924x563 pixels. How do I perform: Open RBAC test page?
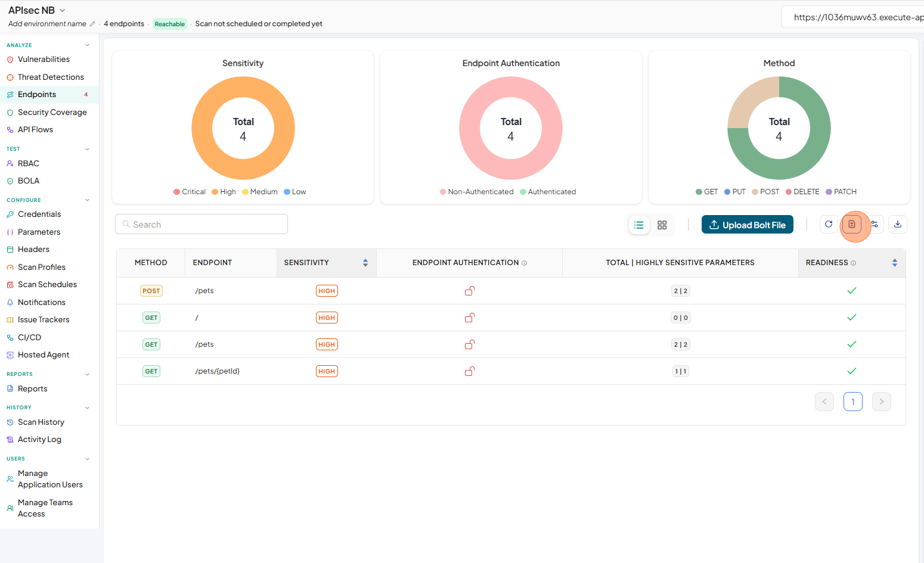pos(29,164)
